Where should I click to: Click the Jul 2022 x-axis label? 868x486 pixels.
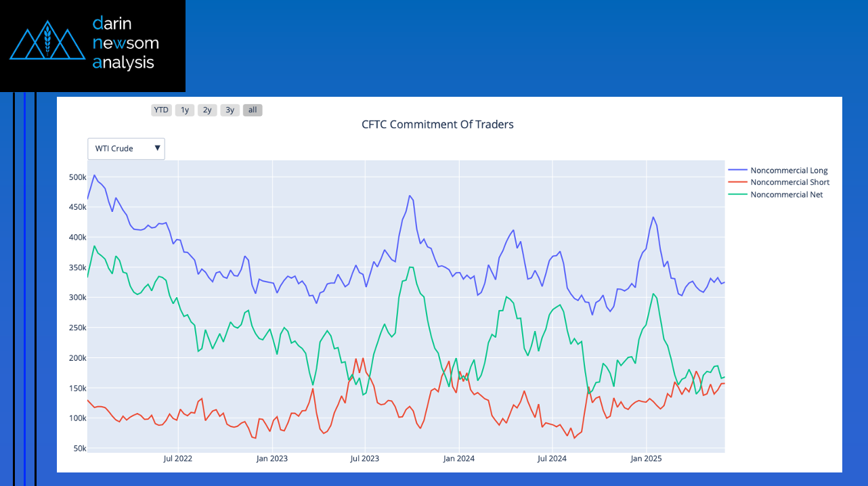point(178,459)
